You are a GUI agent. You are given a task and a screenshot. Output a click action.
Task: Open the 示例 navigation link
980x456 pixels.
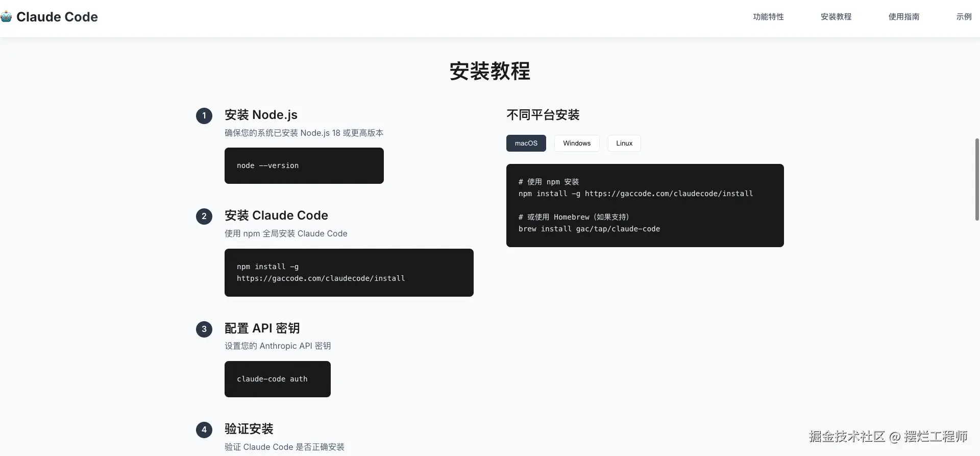coord(964,17)
